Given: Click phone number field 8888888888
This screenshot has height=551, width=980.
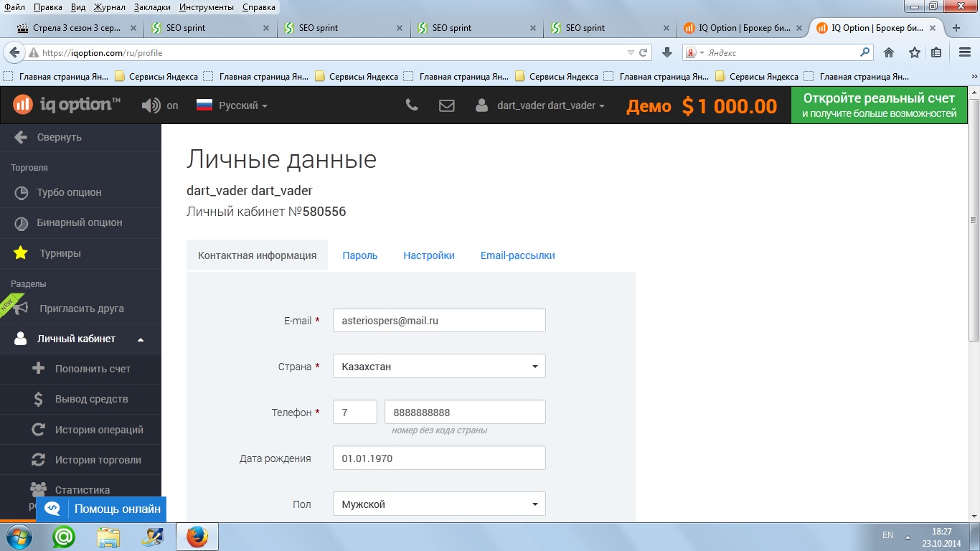Looking at the screenshot, I should (x=465, y=413).
